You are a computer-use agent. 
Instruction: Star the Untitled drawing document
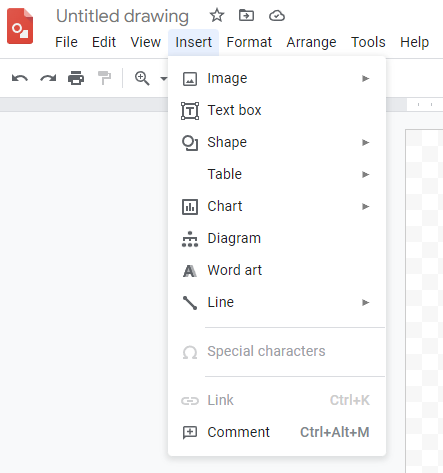pyautogui.click(x=217, y=16)
